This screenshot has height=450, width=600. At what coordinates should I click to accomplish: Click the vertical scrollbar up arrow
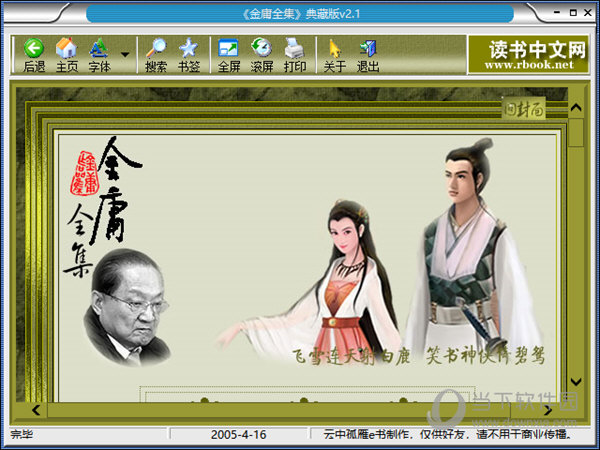coord(576,108)
